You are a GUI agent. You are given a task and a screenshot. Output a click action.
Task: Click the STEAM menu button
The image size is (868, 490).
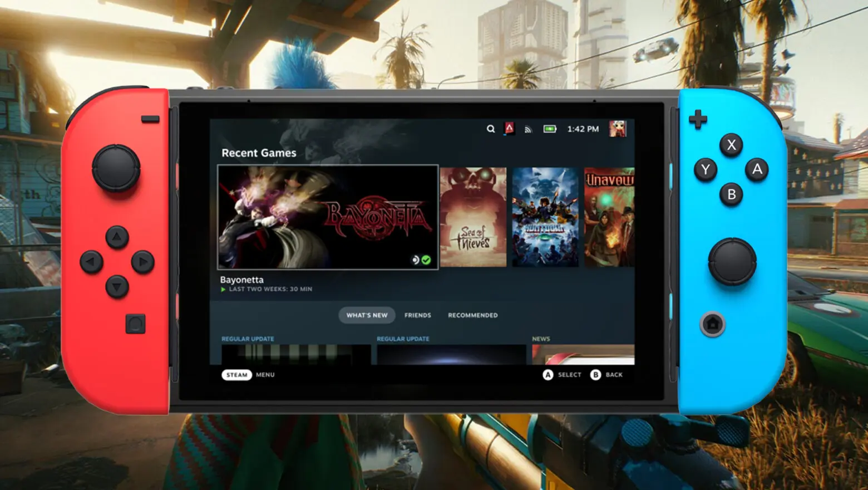tap(237, 375)
